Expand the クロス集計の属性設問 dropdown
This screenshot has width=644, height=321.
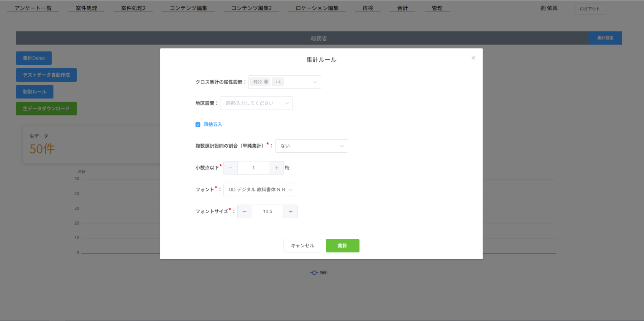315,82
